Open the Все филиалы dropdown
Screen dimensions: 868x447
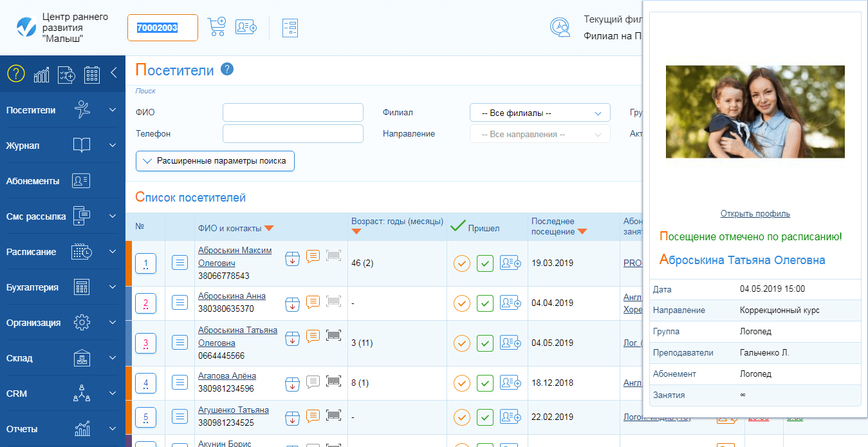click(x=540, y=113)
